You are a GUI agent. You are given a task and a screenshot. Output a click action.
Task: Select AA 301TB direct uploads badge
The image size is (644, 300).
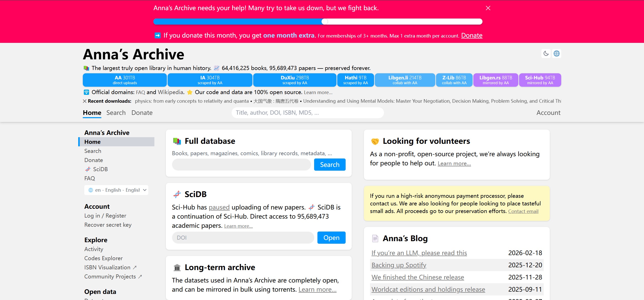click(x=125, y=80)
